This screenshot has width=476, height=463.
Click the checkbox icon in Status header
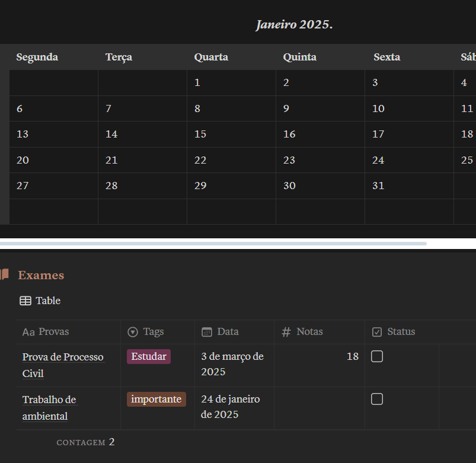coord(377,332)
